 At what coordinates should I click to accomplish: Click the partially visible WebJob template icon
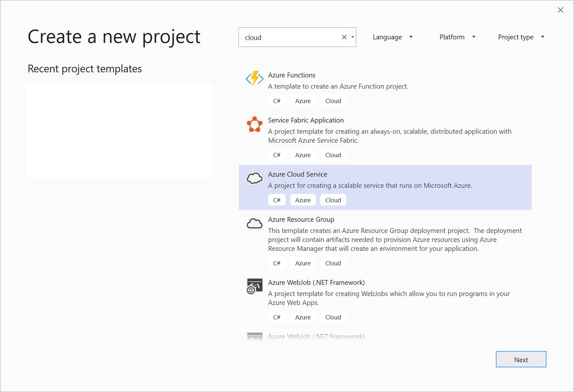(x=254, y=337)
